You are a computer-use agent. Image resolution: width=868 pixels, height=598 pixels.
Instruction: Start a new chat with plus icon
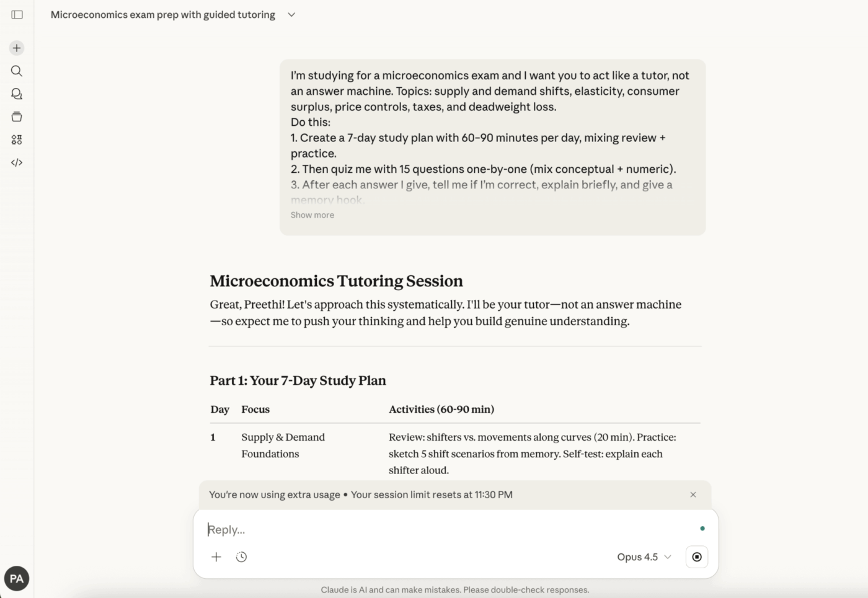[17, 48]
